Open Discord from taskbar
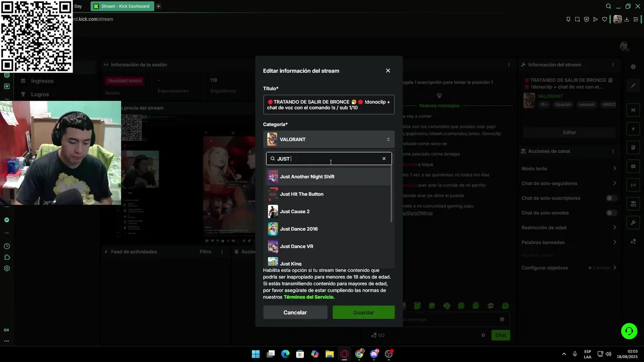Screen dimensions: 644x362 click(374, 354)
